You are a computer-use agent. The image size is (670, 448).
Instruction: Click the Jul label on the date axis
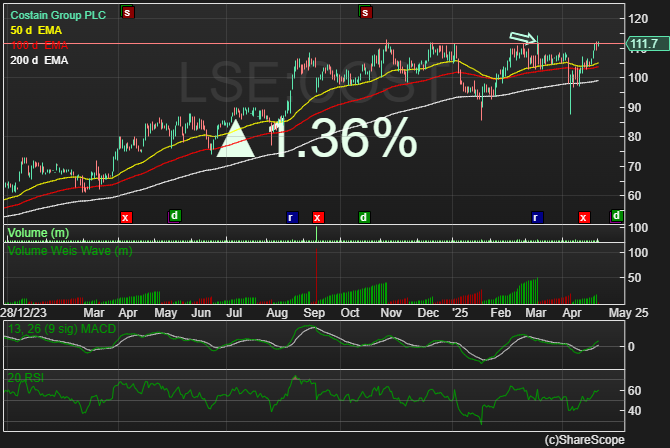(234, 313)
